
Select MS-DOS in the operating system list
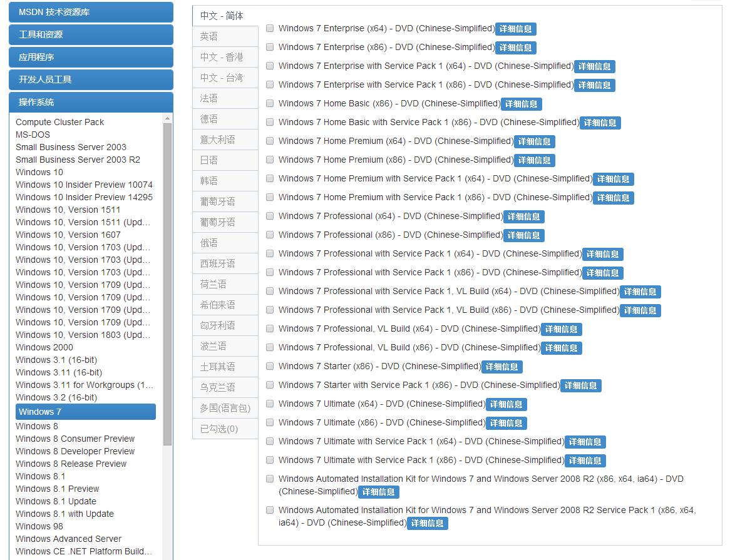(33, 135)
